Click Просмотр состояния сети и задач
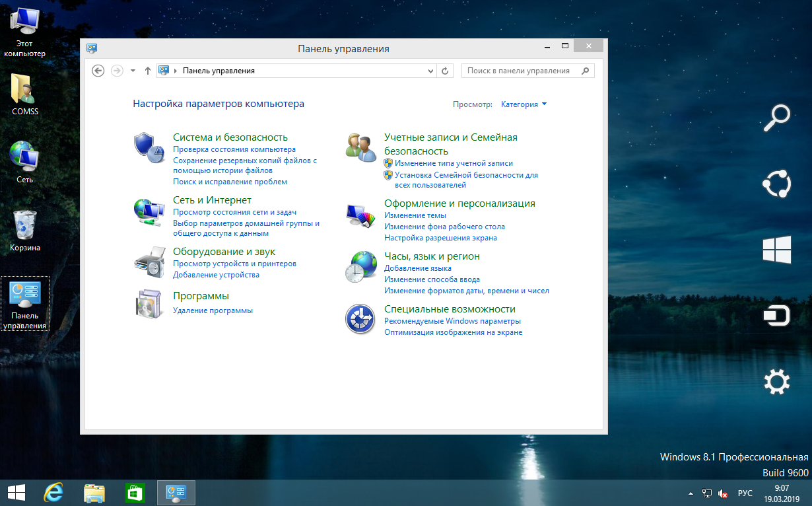 point(234,213)
